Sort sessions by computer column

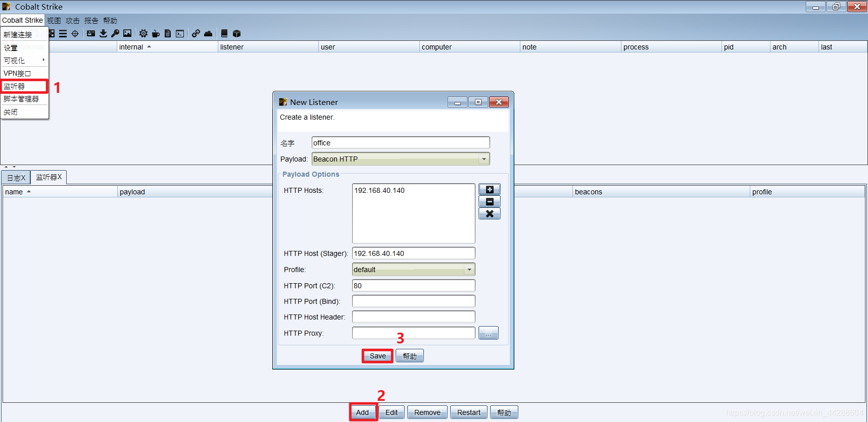(x=470, y=47)
